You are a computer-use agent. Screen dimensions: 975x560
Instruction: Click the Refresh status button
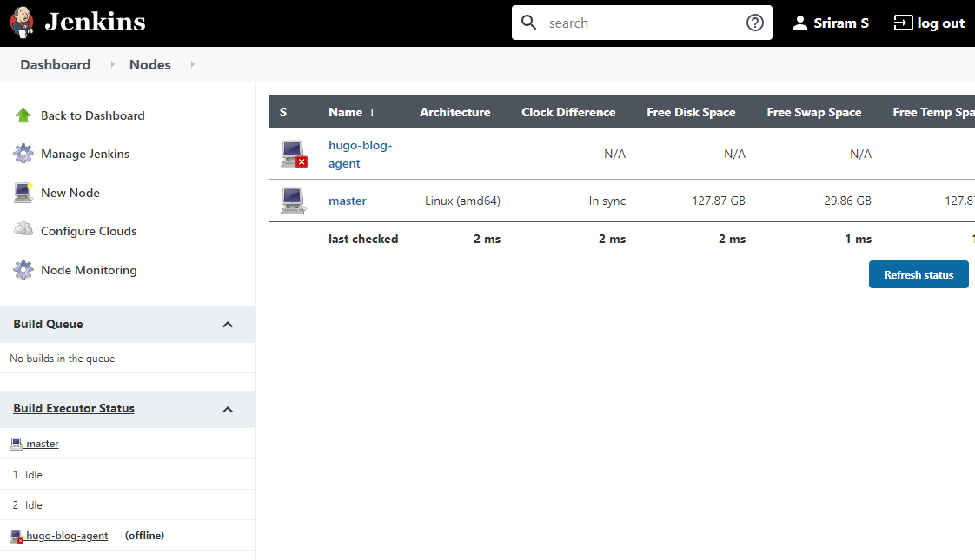(x=919, y=274)
